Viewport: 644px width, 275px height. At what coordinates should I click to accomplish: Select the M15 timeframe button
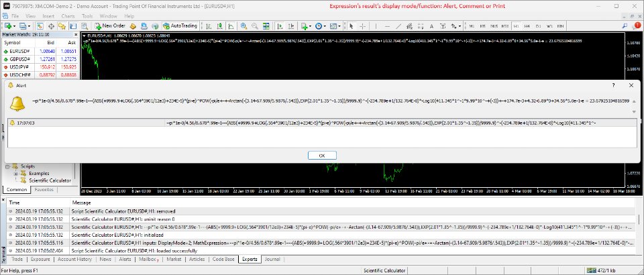pyautogui.click(x=494, y=26)
